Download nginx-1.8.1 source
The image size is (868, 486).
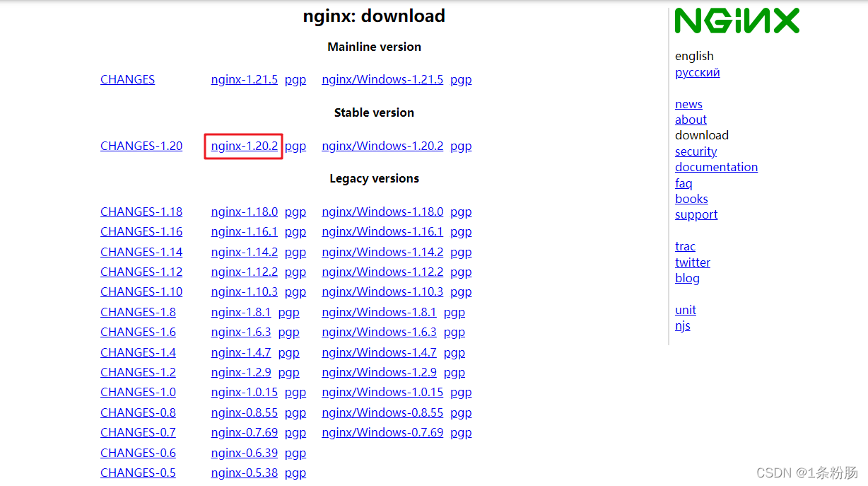click(241, 313)
